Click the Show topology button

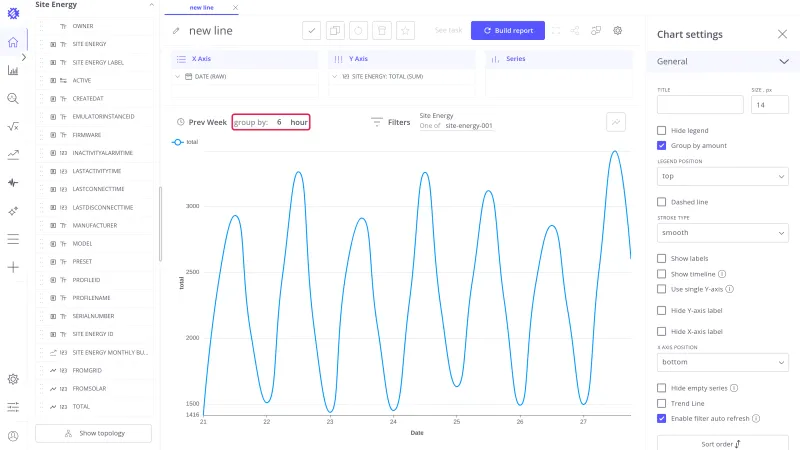click(x=93, y=433)
